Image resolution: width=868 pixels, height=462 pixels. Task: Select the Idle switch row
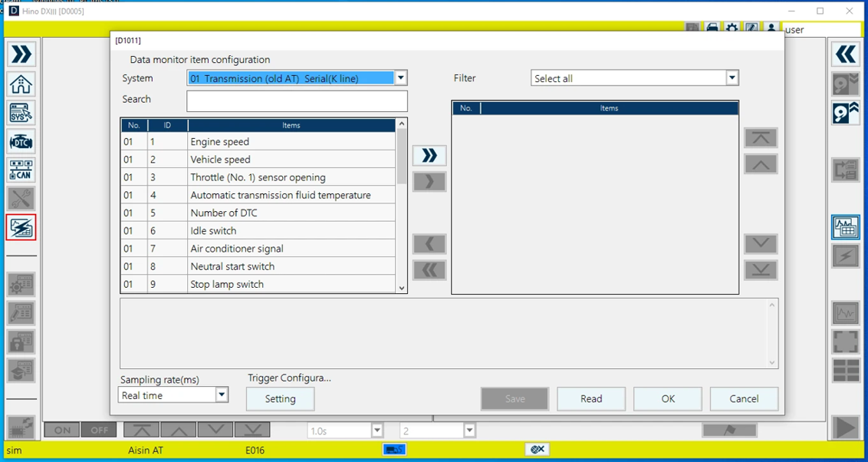pos(258,230)
